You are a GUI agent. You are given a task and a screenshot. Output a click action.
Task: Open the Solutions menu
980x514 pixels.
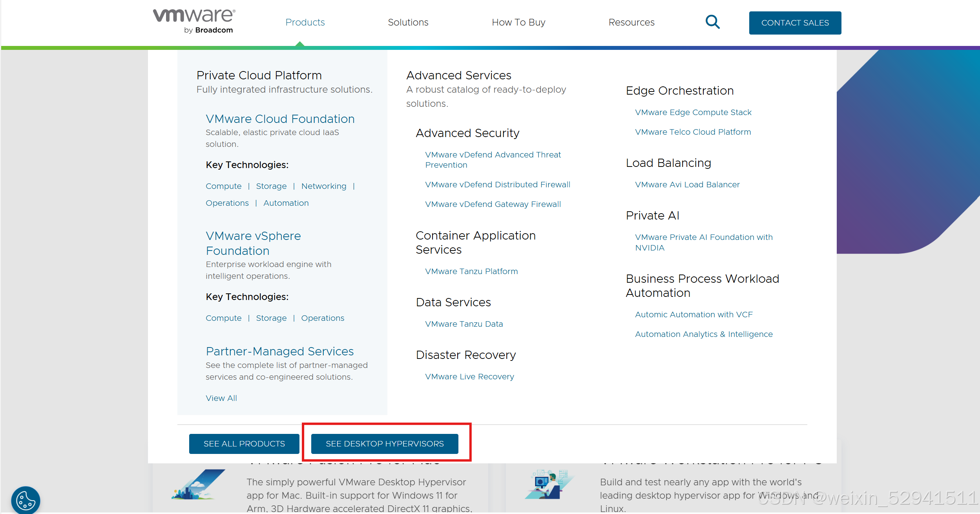(x=408, y=22)
